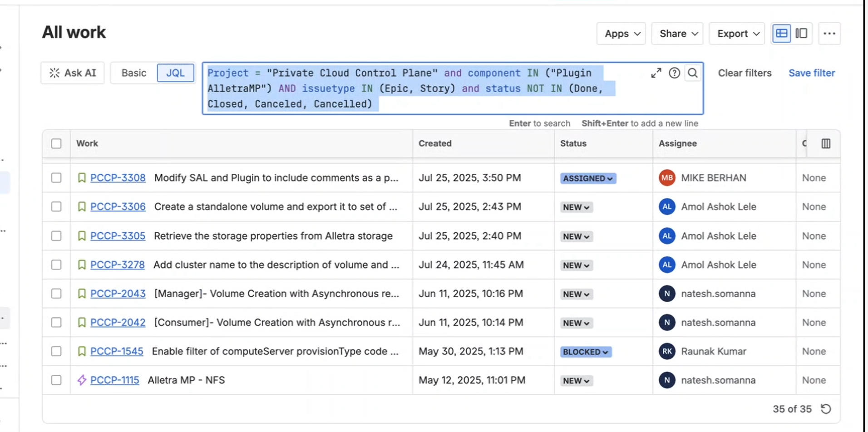Open the BLOCKED status dropdown for PCCP-1545
868x432 pixels.
point(585,352)
